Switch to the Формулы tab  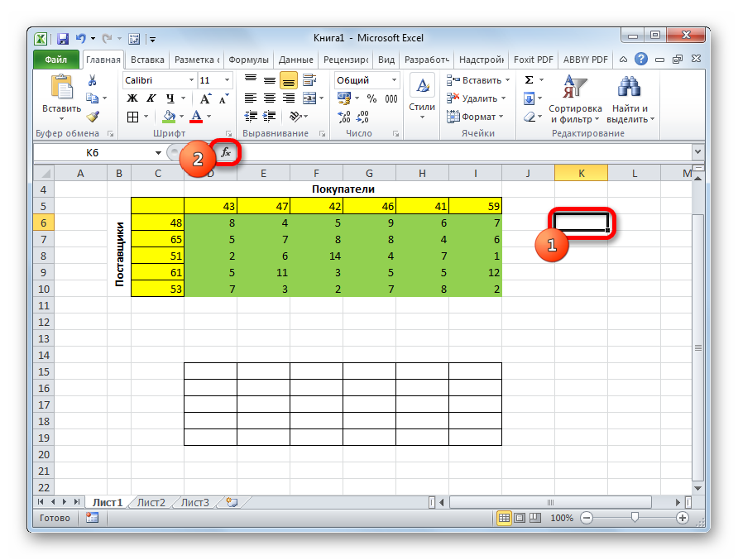[248, 60]
